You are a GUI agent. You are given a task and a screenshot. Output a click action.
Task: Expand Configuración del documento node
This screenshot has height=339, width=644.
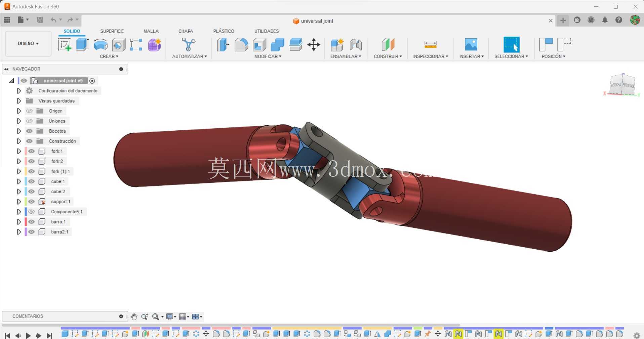[x=19, y=91]
